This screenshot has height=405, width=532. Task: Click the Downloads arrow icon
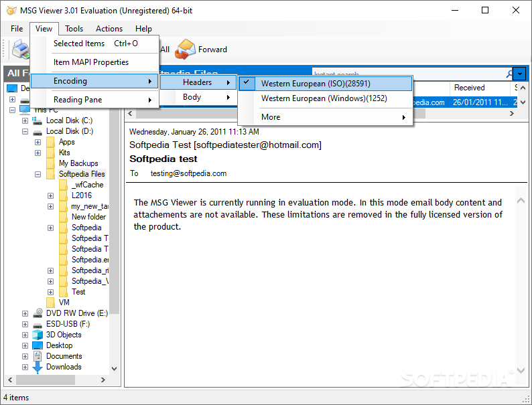[x=38, y=368]
